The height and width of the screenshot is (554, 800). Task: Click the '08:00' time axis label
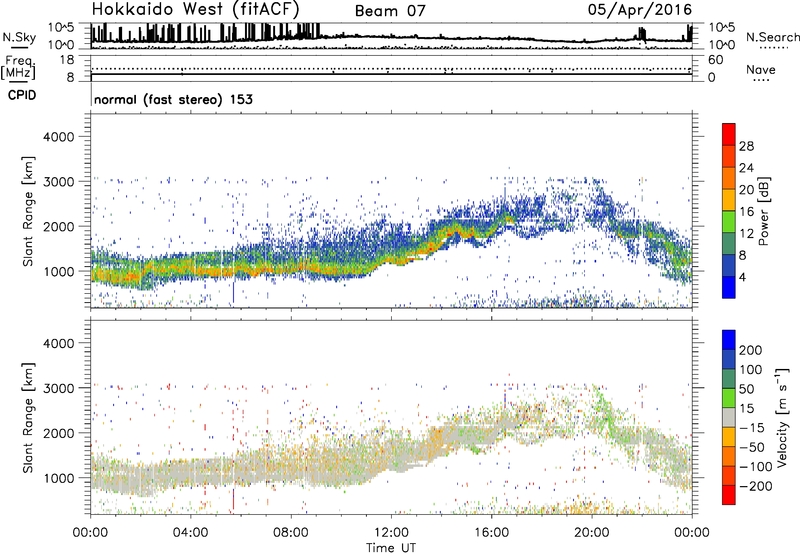[x=291, y=533]
